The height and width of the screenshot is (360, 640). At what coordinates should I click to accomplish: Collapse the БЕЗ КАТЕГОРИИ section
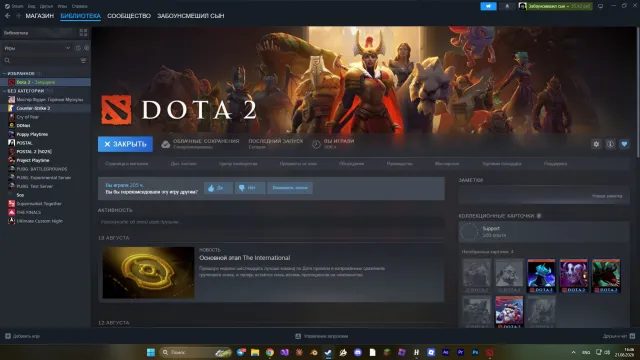pos(4,91)
